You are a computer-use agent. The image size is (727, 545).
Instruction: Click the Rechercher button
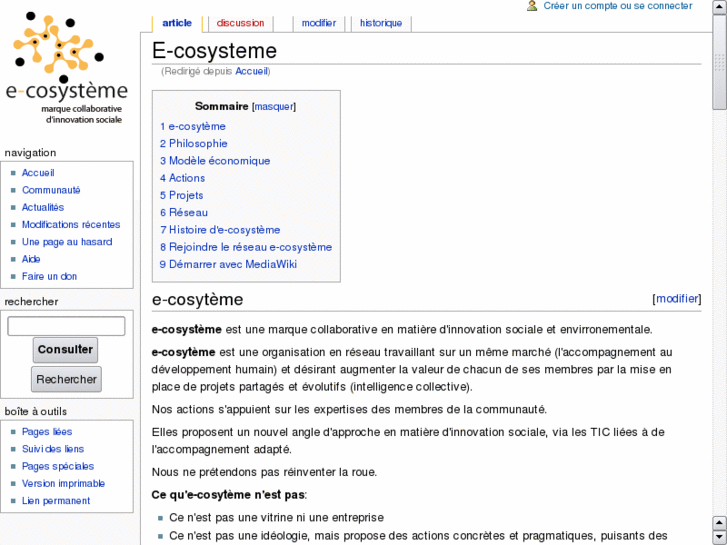click(66, 379)
